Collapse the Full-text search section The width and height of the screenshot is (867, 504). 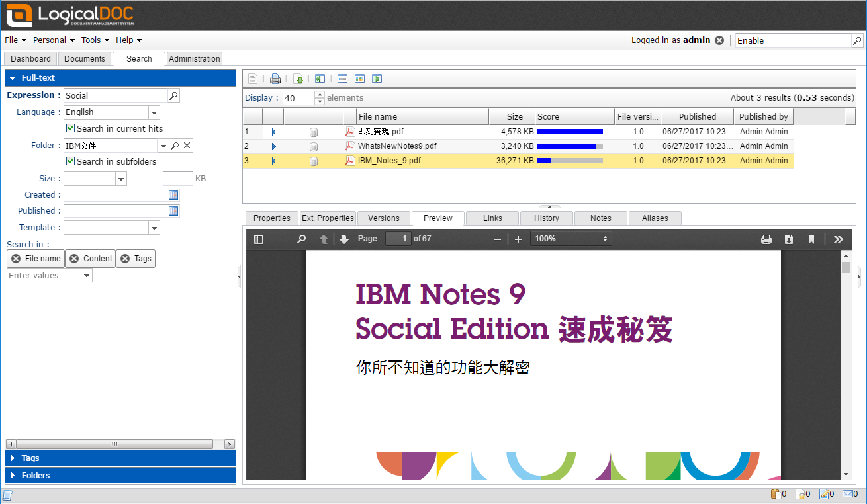pos(120,78)
